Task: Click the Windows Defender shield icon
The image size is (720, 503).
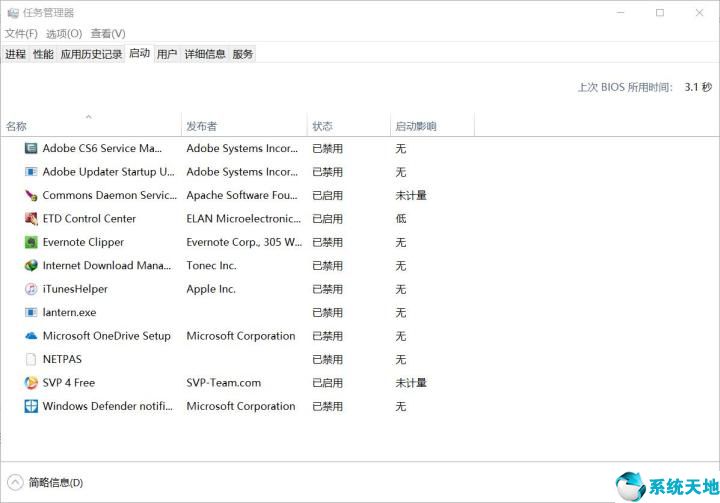Action: click(31, 406)
